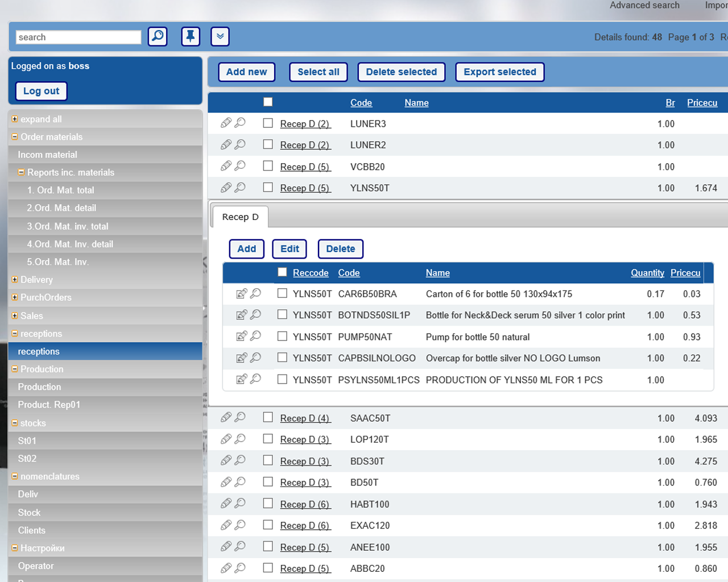Sort detail table by Quantity column
The image size is (728, 582).
pyautogui.click(x=647, y=273)
